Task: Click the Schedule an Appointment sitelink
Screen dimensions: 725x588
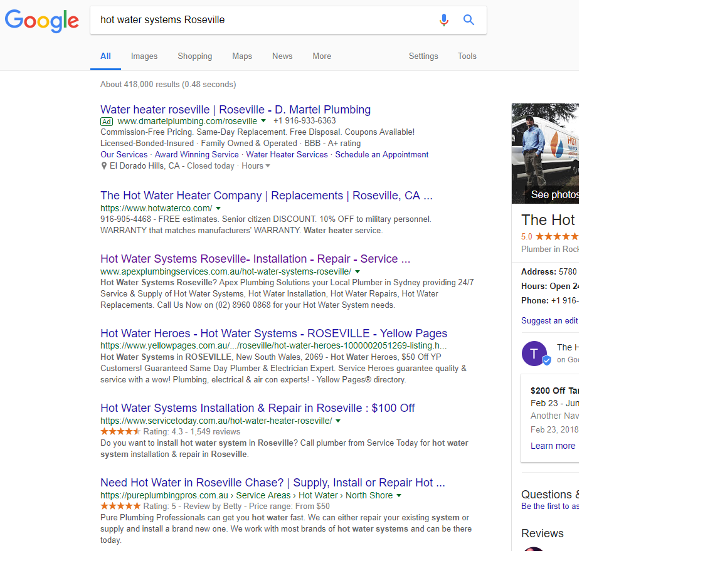Action: 382,154
